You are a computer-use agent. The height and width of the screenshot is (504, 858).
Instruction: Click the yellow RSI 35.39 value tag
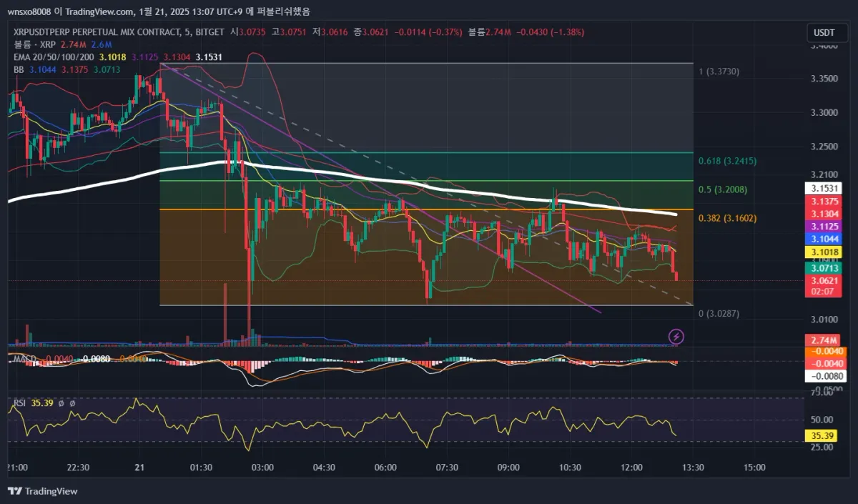tap(825, 435)
